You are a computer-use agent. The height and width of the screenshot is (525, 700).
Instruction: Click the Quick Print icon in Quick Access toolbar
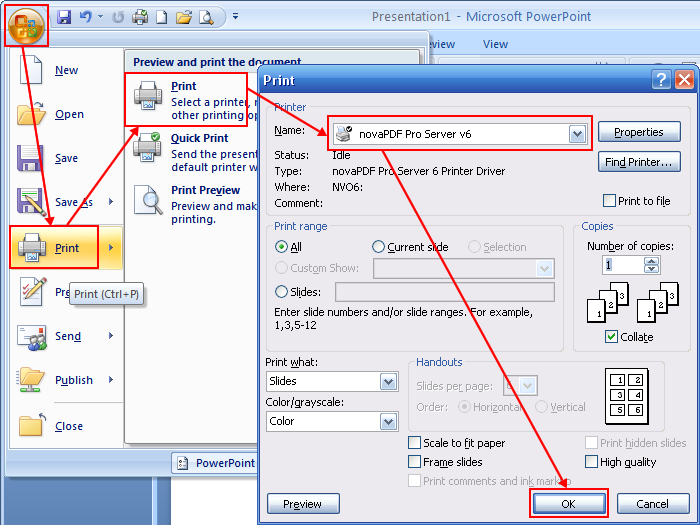(x=140, y=17)
